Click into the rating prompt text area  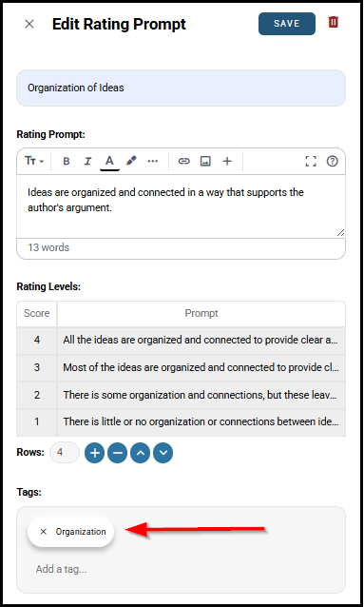(181, 206)
